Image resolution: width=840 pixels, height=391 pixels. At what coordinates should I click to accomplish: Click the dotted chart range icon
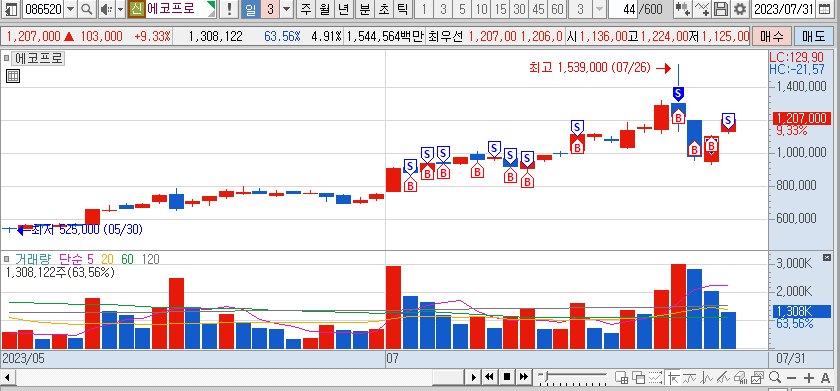pos(655,377)
